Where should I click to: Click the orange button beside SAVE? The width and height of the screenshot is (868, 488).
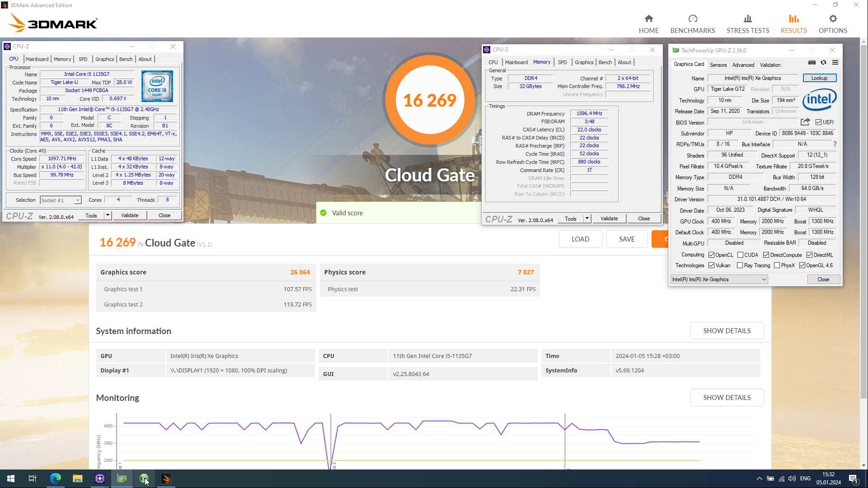pos(660,239)
